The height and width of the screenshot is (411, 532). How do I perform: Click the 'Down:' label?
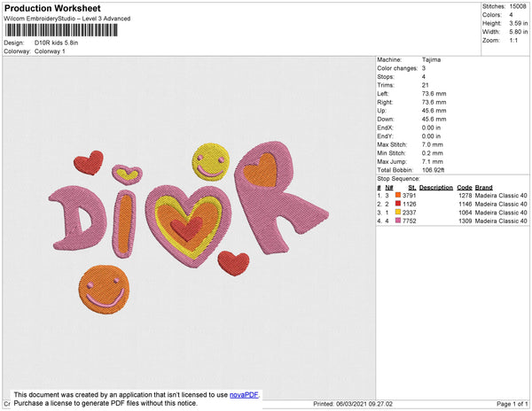pos(386,120)
